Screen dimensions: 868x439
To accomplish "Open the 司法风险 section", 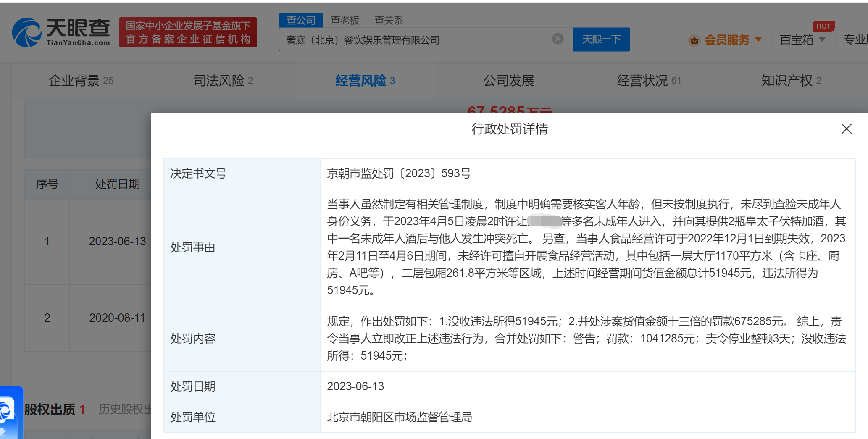I will pyautogui.click(x=223, y=81).
